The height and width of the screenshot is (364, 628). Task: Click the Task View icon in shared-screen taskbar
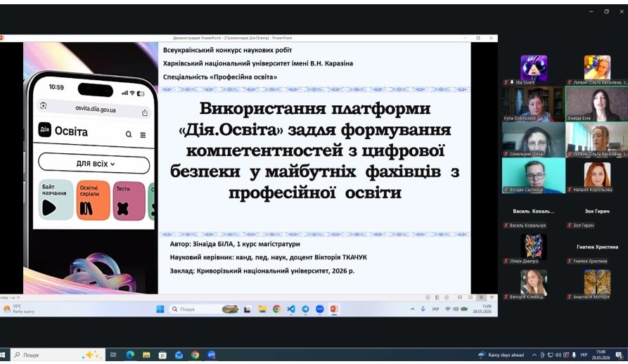(248, 309)
